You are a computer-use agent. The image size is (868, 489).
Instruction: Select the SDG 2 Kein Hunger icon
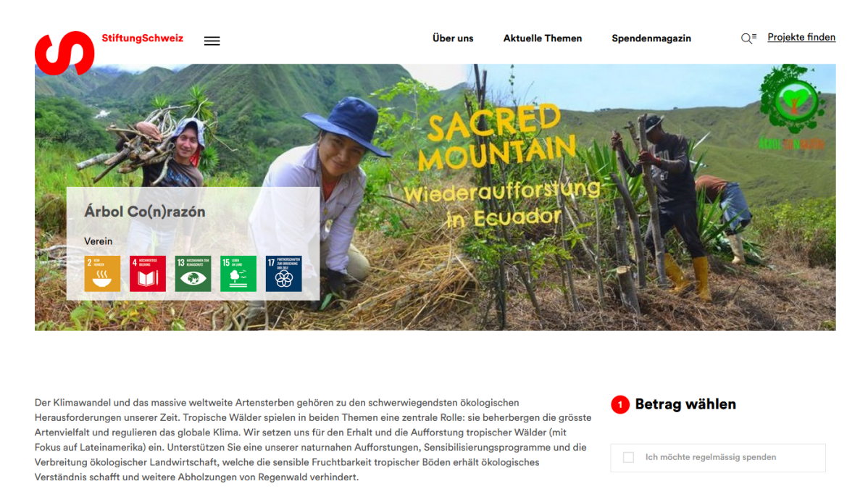102,274
